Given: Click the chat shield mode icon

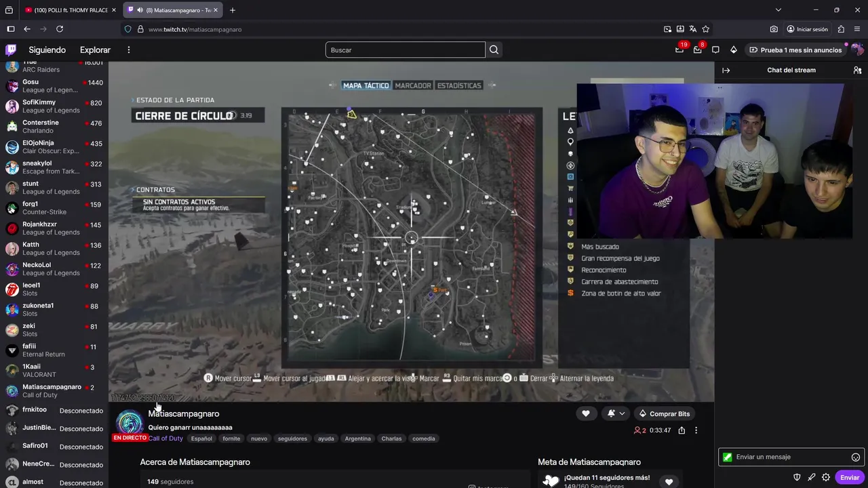Looking at the screenshot, I should pyautogui.click(x=797, y=477).
